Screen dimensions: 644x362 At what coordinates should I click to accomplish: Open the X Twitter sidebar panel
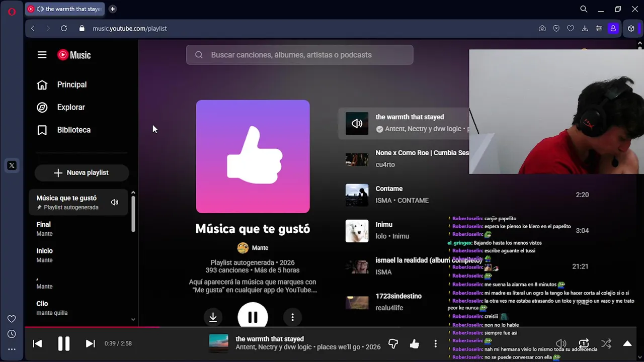(x=12, y=165)
